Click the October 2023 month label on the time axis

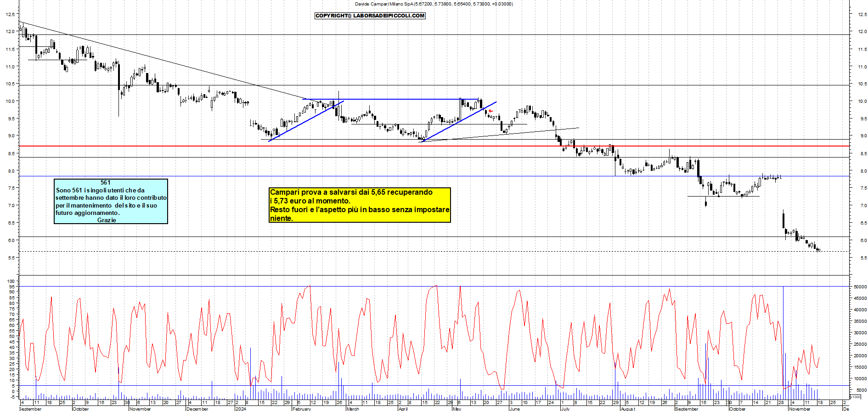point(81,409)
